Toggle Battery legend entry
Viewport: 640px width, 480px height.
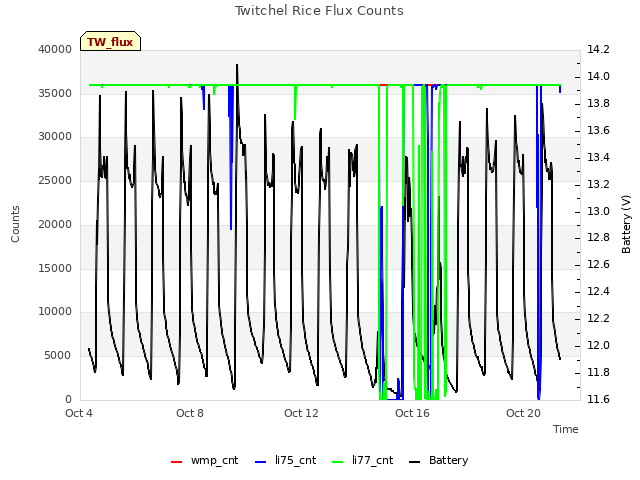(x=438, y=461)
